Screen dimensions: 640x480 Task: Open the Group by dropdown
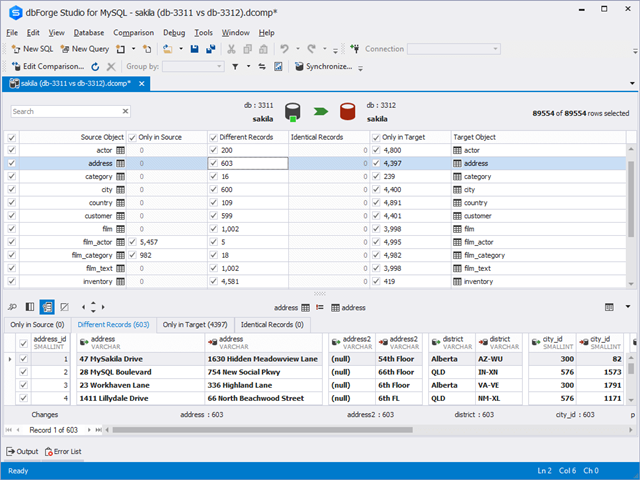218,67
